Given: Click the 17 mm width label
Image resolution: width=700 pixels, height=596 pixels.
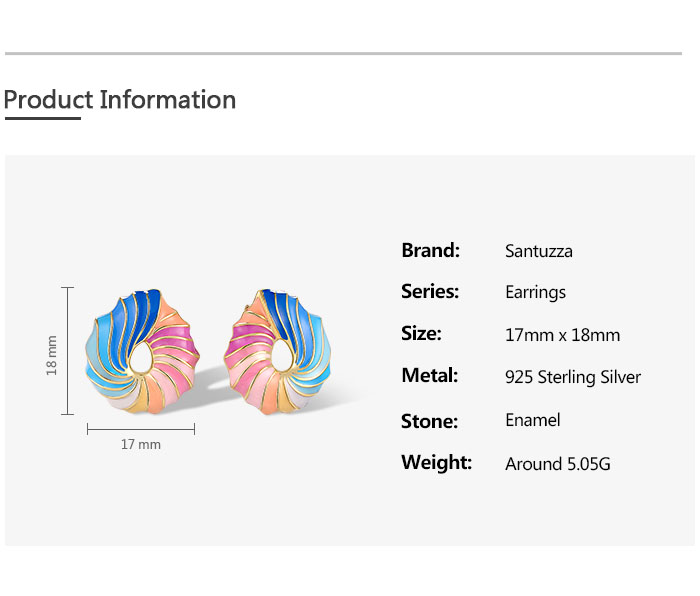Looking at the screenshot, I should (140, 444).
